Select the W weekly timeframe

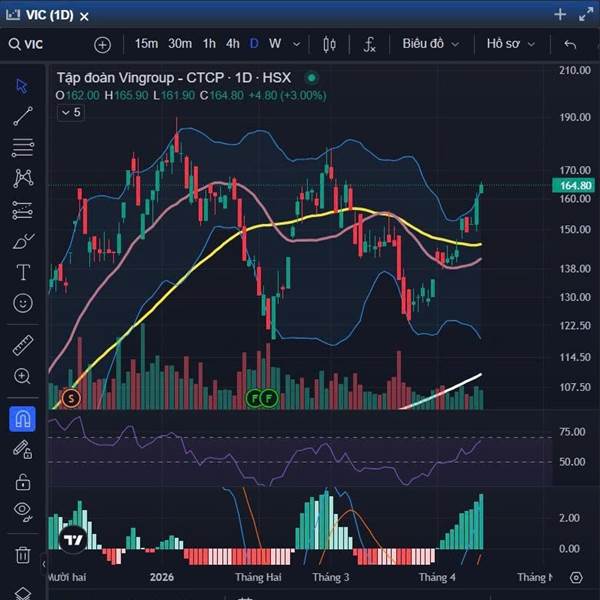click(x=275, y=44)
